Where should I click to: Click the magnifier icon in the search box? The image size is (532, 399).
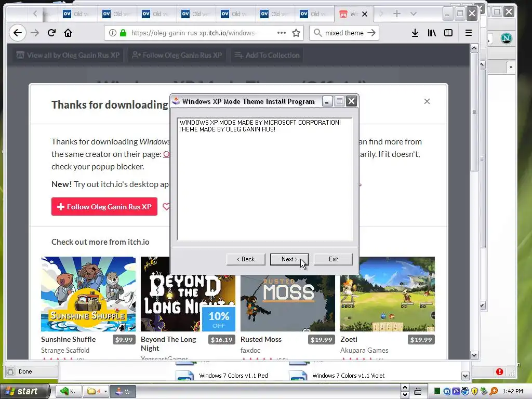pyautogui.click(x=317, y=33)
